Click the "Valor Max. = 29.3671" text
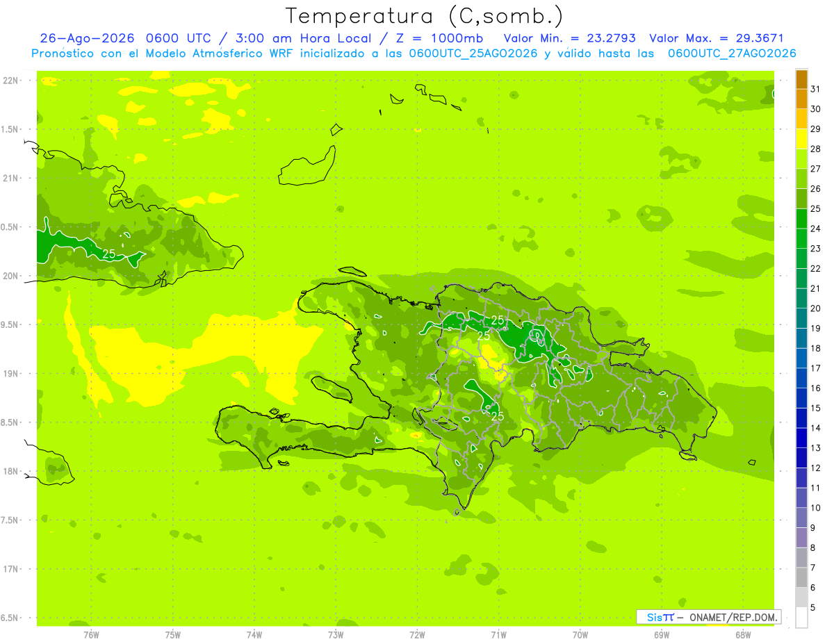 coord(716,38)
